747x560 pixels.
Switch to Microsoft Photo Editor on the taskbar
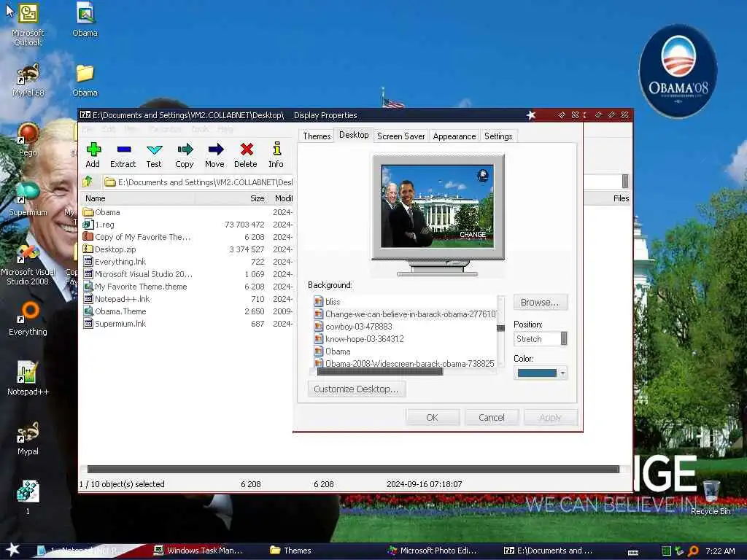point(431,551)
